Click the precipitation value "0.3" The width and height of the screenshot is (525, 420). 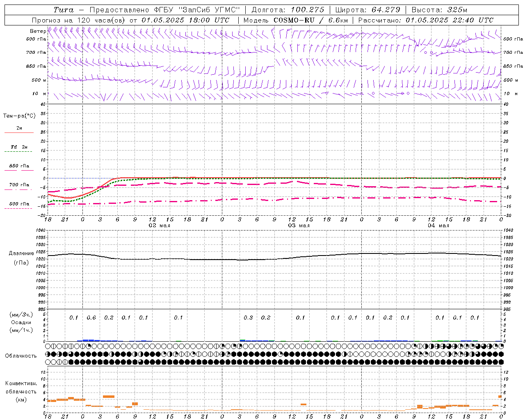tap(248, 318)
